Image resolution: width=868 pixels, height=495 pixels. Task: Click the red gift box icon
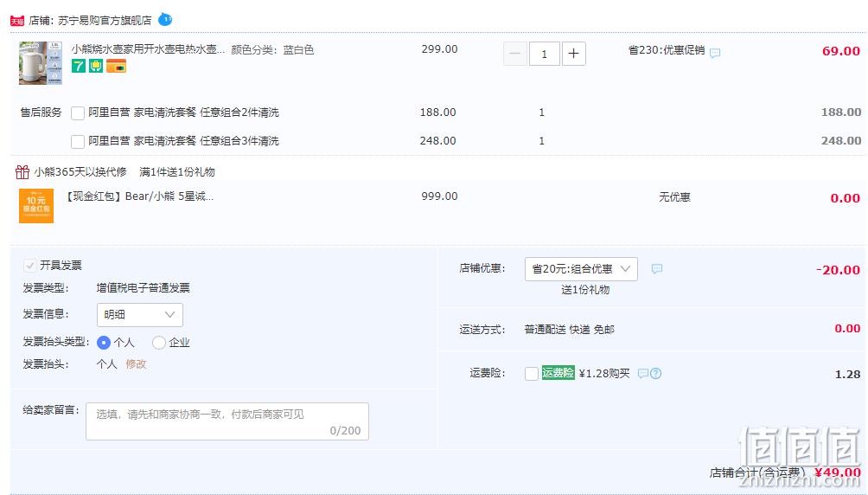tap(22, 172)
